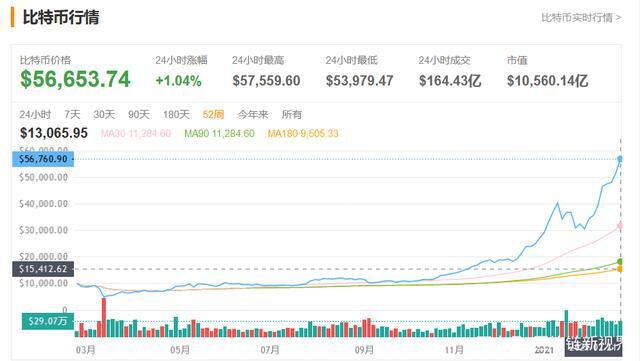
Task: Switch chart to 90天 range
Action: click(139, 114)
